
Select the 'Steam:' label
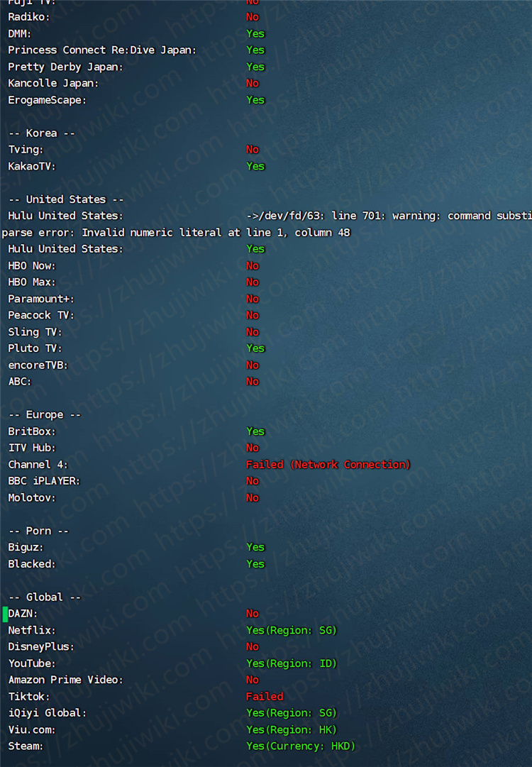coord(26,746)
